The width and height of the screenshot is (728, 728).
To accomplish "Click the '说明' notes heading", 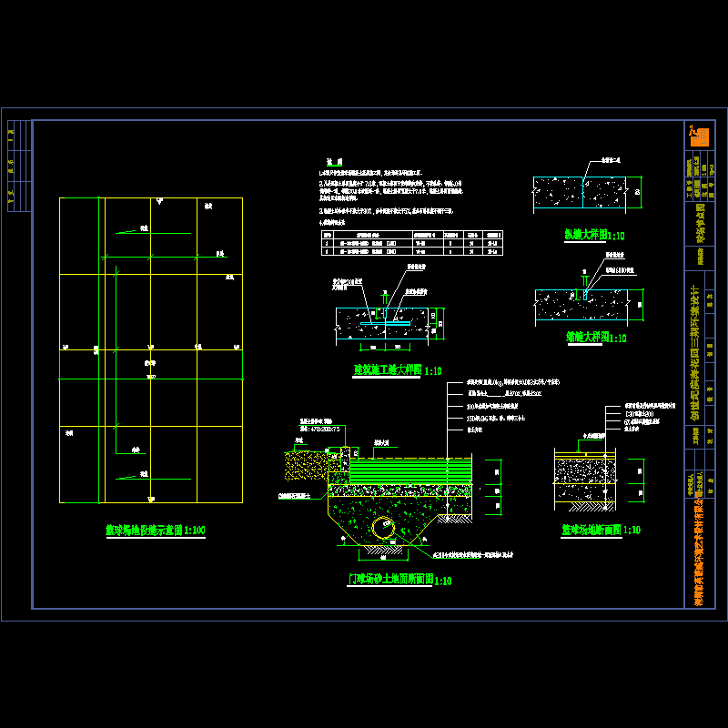I will (334, 162).
